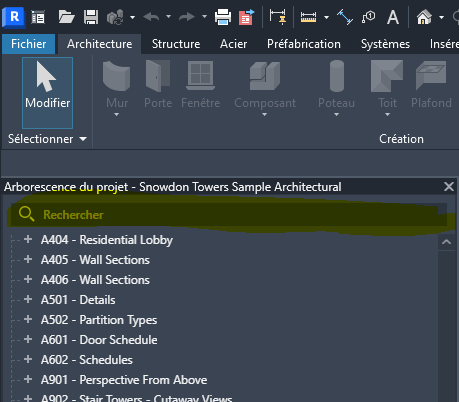This screenshot has width=459, height=402.
Task: Open the Mur dropdown arrow
Action: [x=116, y=115]
